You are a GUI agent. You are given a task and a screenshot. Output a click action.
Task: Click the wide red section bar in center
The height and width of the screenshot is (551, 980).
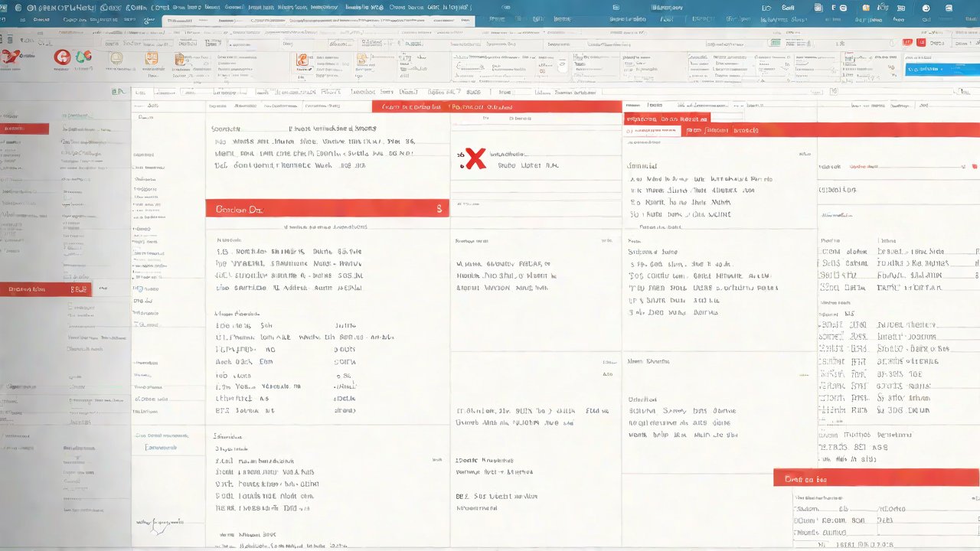coord(327,208)
